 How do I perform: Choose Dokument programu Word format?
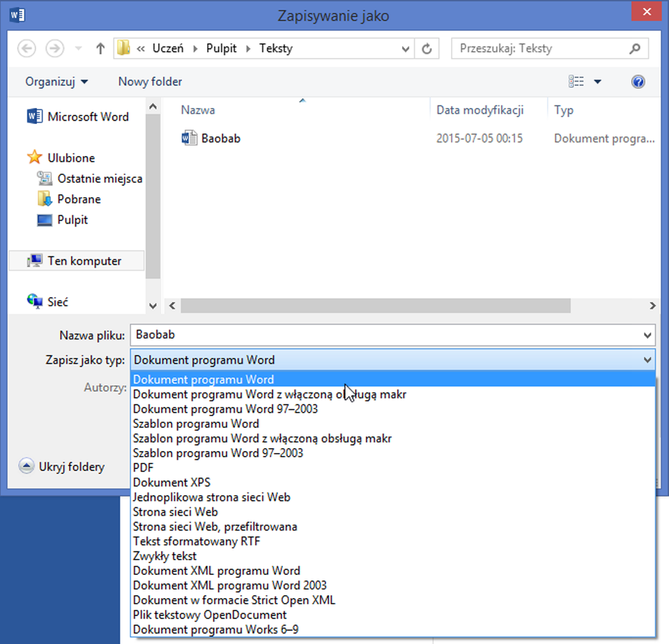392,379
